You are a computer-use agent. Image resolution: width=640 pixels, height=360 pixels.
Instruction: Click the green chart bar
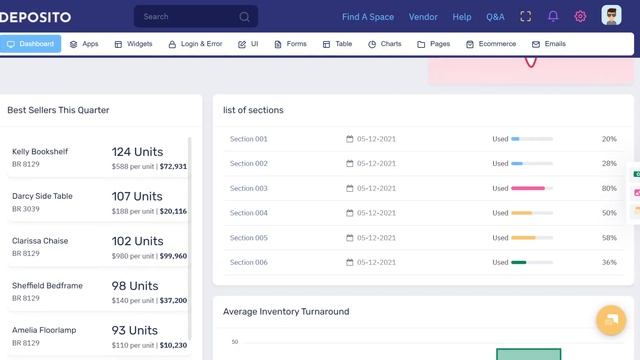[x=529, y=354]
